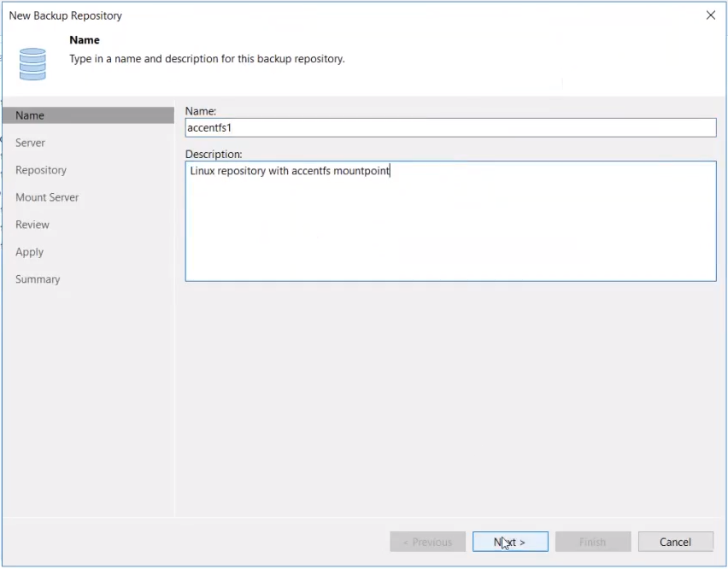Viewport: 728px width, 569px height.
Task: Close the New Backup Repository dialog
Action: (x=710, y=15)
